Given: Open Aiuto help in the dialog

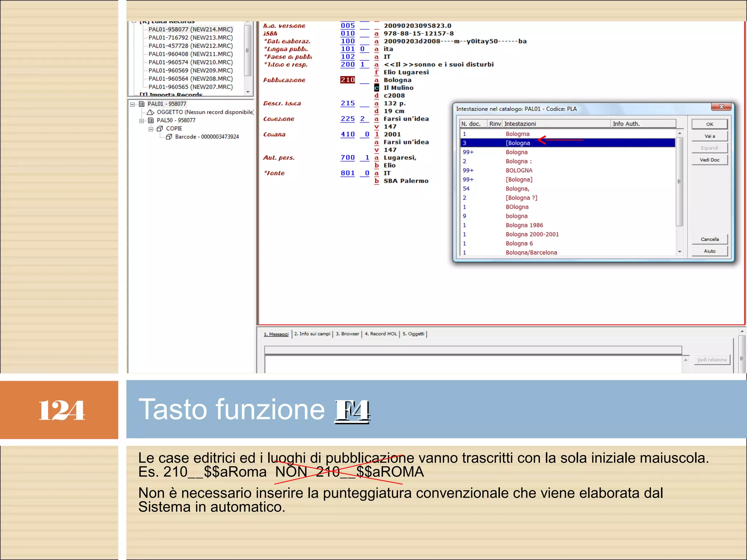Looking at the screenshot, I should click(x=709, y=251).
